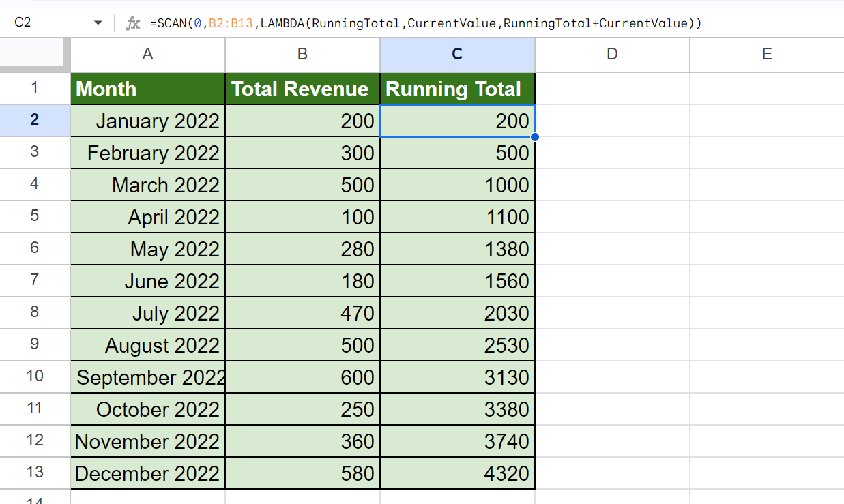Click the select-all corner box
Viewport: 844px width, 504px height.
point(34,54)
